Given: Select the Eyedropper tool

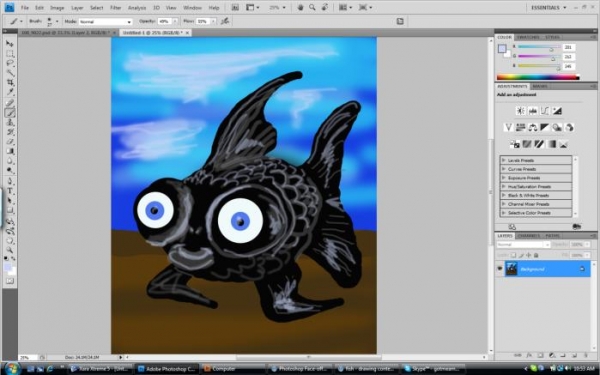Looking at the screenshot, I should [10, 92].
